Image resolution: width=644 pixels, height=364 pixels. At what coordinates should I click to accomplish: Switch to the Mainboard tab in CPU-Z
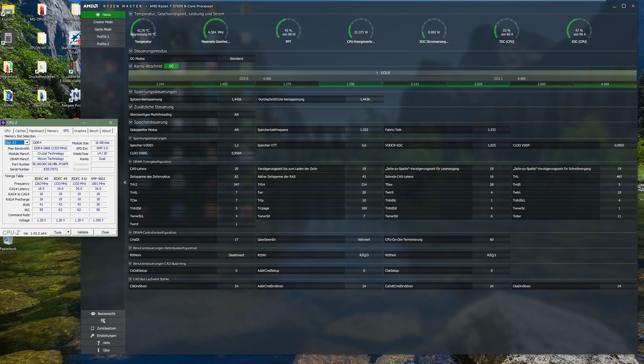pyautogui.click(x=36, y=131)
